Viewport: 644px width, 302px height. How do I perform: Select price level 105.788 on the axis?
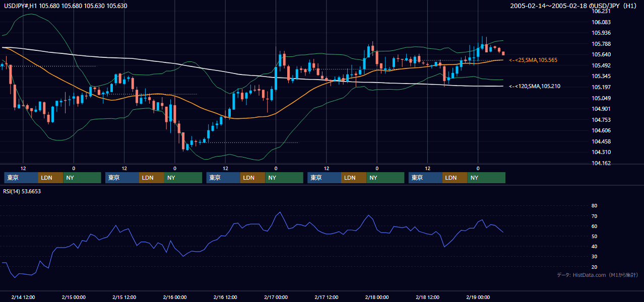coord(601,44)
